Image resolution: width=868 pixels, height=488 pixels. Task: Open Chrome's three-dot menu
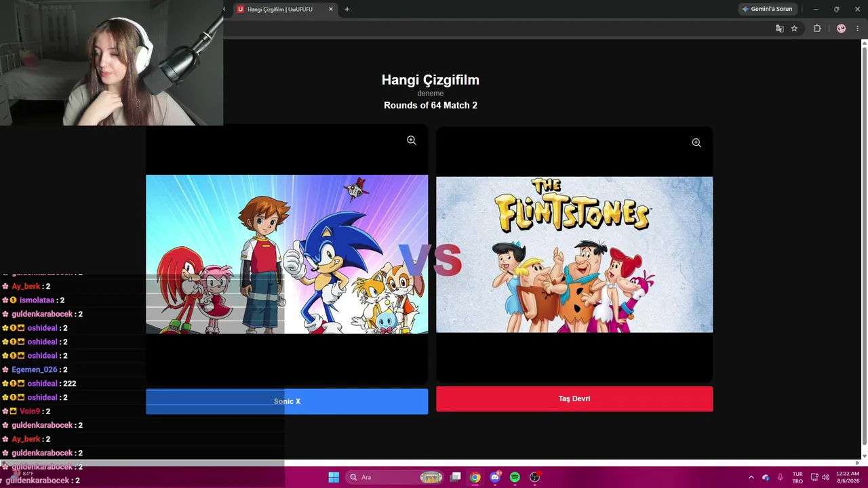(857, 28)
